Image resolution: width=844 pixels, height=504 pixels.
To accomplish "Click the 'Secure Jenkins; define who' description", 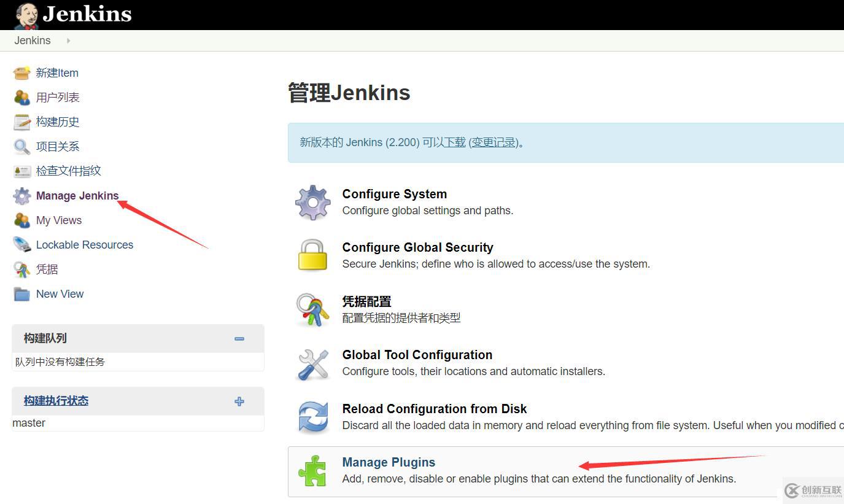I will [x=496, y=264].
